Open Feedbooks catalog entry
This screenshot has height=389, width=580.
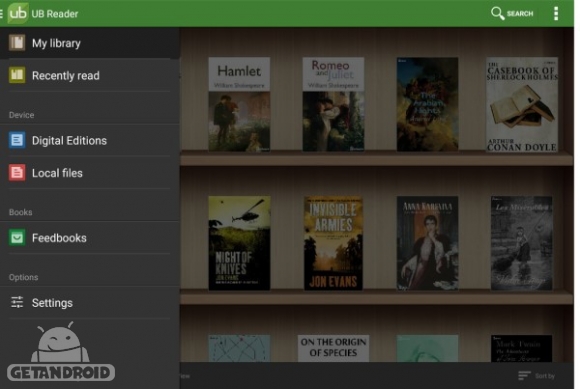90,238
